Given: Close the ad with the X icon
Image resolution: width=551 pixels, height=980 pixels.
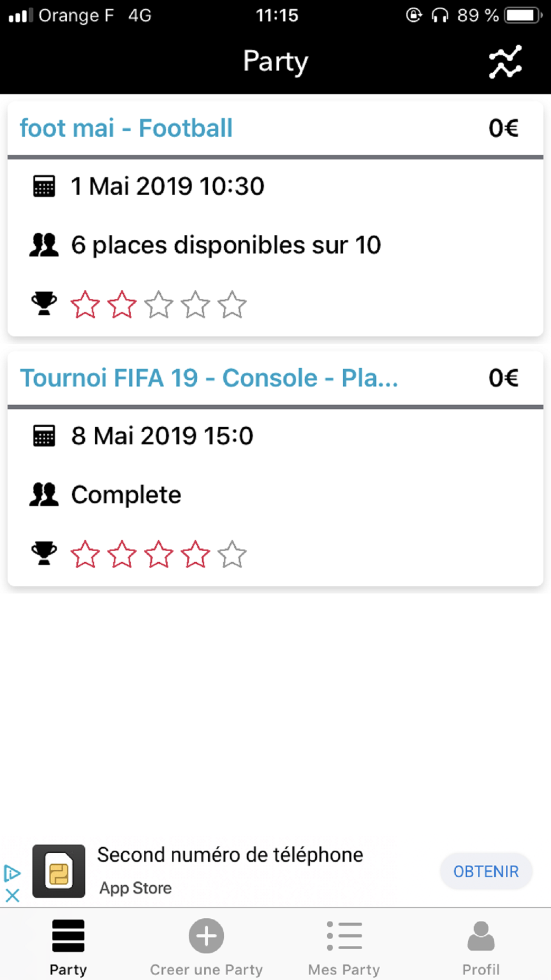Looking at the screenshot, I should pos(12,895).
